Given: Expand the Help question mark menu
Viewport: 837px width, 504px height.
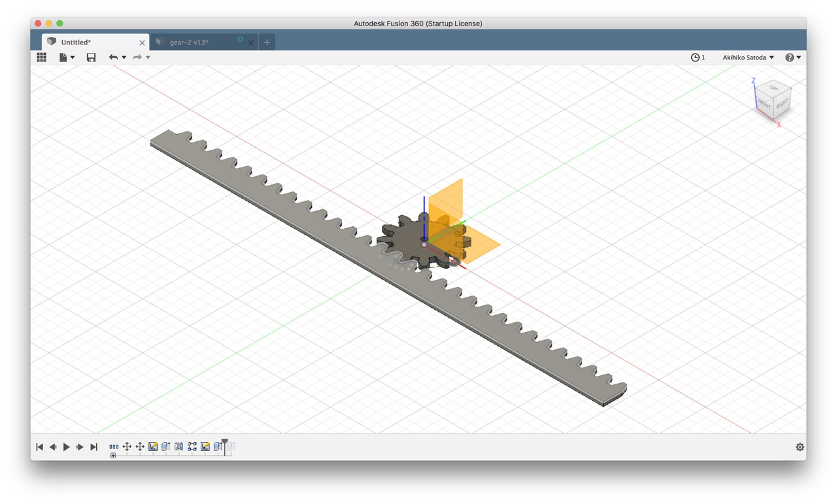Looking at the screenshot, I should tap(793, 58).
